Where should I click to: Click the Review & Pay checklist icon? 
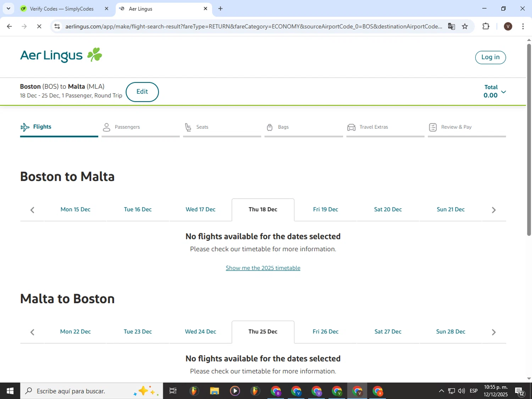433,127
